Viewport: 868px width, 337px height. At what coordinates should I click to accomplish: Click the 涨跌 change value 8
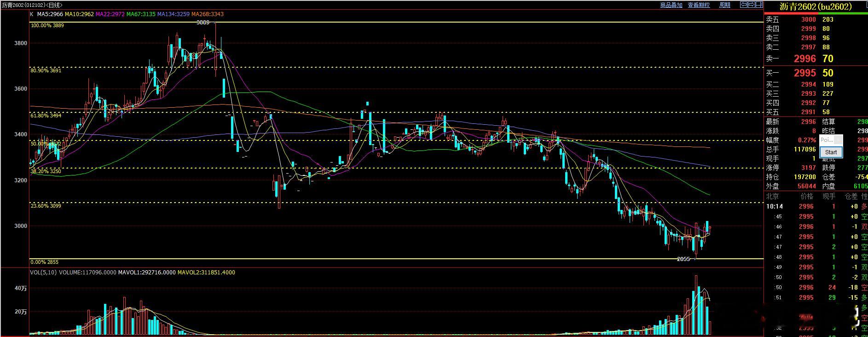[x=814, y=131]
